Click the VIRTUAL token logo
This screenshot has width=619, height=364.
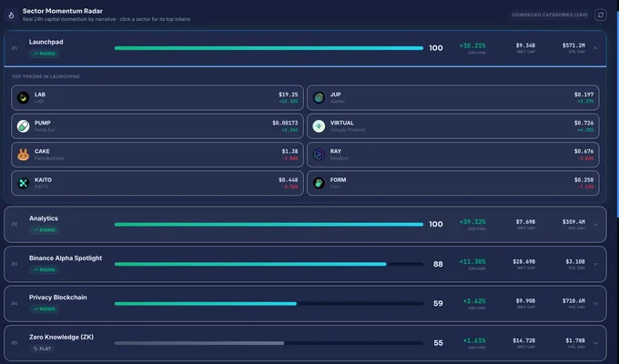pos(319,126)
